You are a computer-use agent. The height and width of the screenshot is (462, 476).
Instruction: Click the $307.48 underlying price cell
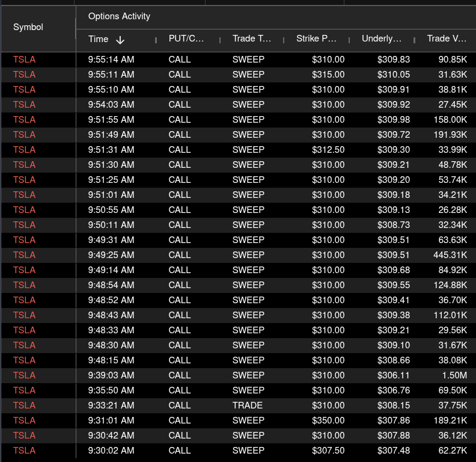pos(394,450)
